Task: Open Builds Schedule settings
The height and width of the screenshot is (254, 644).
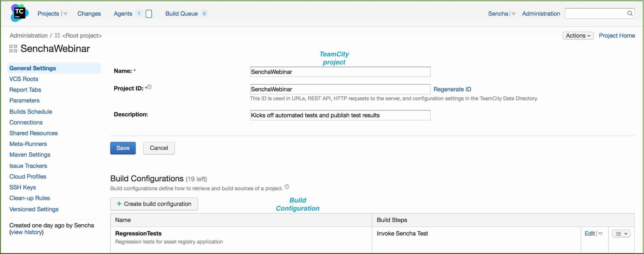Action: point(31,112)
